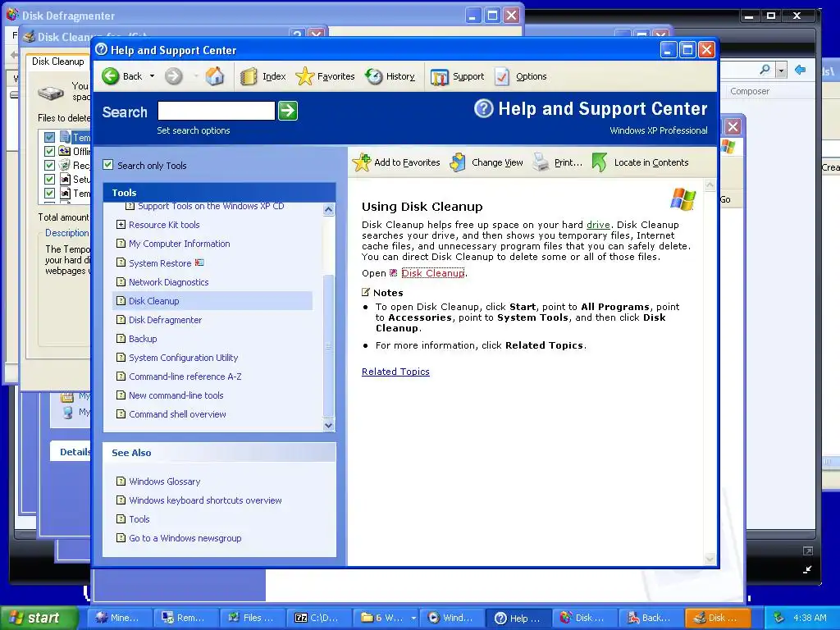This screenshot has width=840, height=630.
Task: Click the green search Go arrow button
Action: (x=288, y=111)
